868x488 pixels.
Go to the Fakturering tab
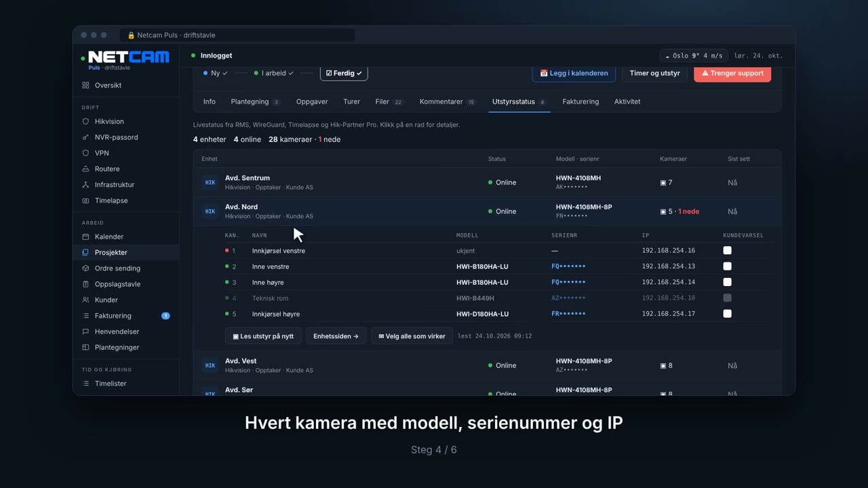[580, 102]
